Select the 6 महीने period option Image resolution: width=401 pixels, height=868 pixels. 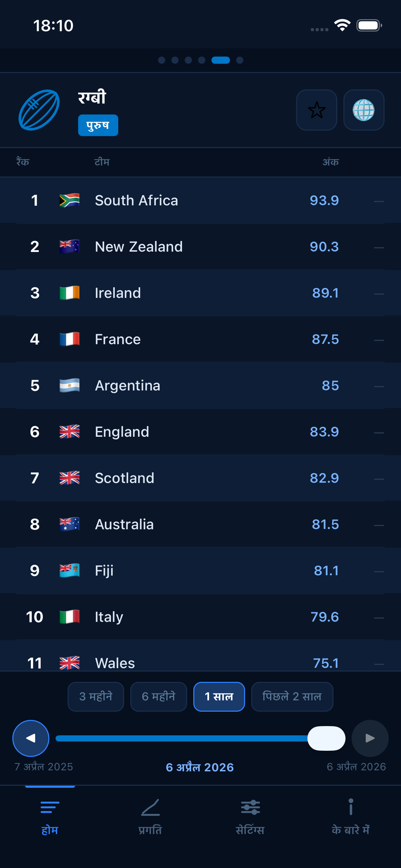coord(158,697)
